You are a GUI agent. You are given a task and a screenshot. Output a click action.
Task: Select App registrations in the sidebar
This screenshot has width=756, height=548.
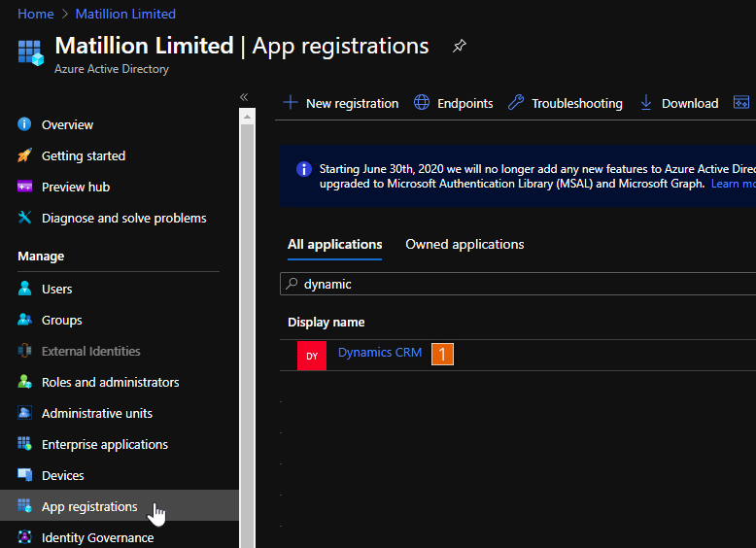(x=120, y=506)
